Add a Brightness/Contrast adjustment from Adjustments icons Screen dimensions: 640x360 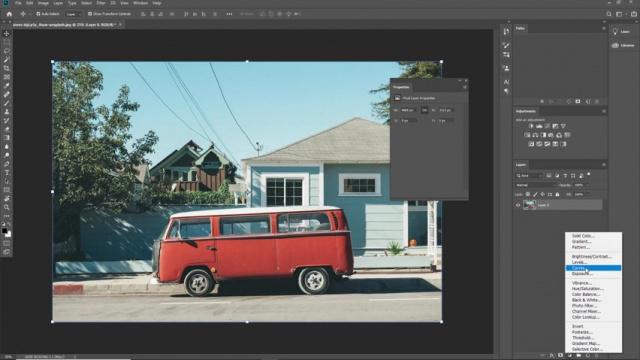click(x=531, y=126)
